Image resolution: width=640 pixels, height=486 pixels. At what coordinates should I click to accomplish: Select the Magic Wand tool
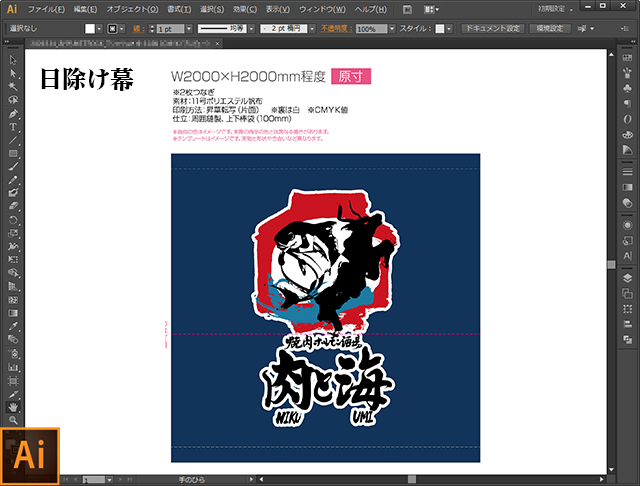click(13, 87)
